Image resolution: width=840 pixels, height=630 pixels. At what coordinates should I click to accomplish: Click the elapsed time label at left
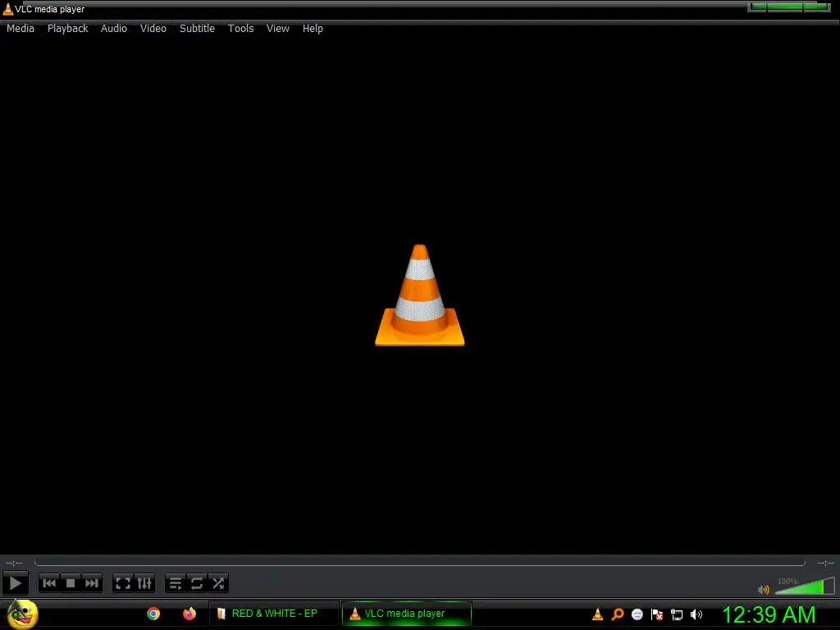point(14,563)
